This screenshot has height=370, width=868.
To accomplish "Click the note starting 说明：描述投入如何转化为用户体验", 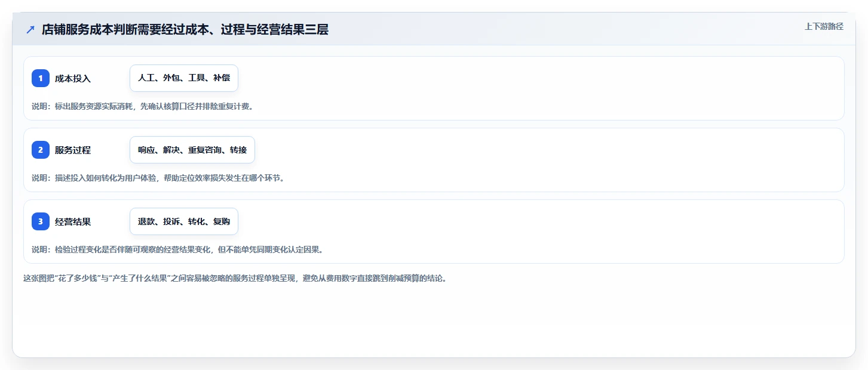I will tap(158, 178).
